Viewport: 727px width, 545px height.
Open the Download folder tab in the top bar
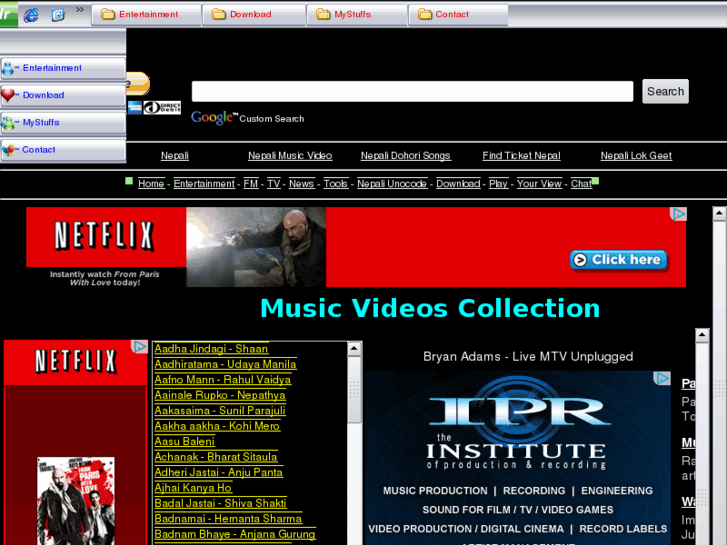[x=254, y=15]
